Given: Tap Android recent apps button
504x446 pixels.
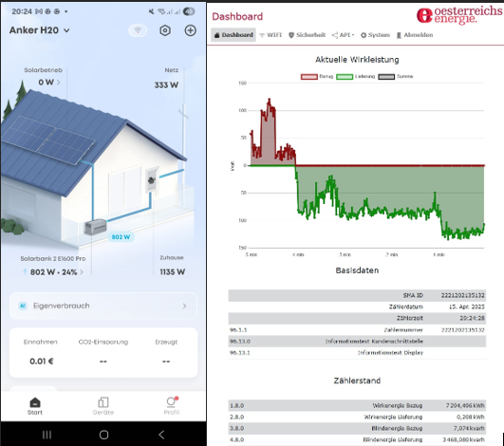Looking at the screenshot, I should [x=47, y=435].
